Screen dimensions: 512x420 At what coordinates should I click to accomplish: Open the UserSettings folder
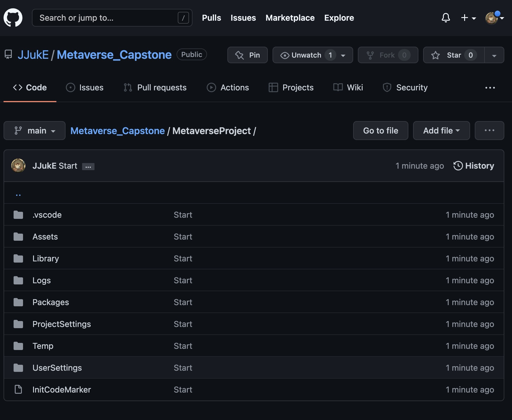(57, 368)
